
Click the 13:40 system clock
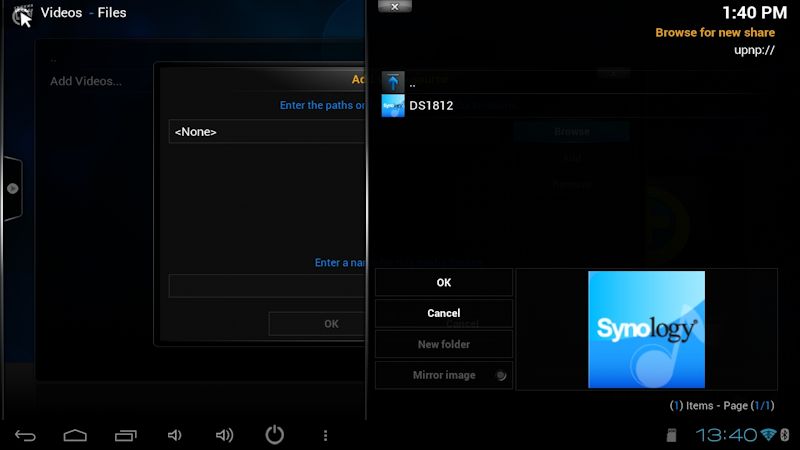tap(726, 435)
